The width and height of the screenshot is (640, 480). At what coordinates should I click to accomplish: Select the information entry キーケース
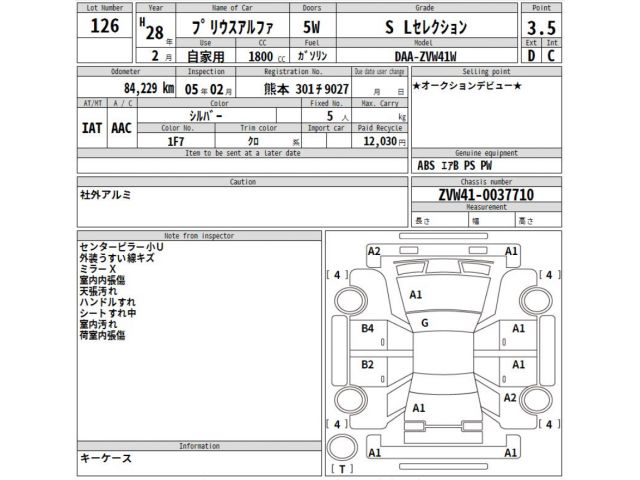106,458
